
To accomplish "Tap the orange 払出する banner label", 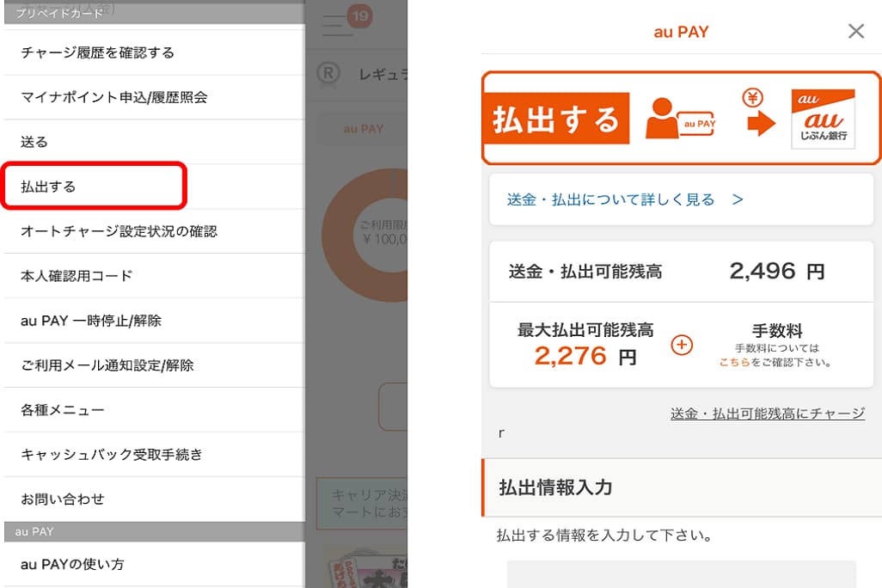I will [x=556, y=119].
